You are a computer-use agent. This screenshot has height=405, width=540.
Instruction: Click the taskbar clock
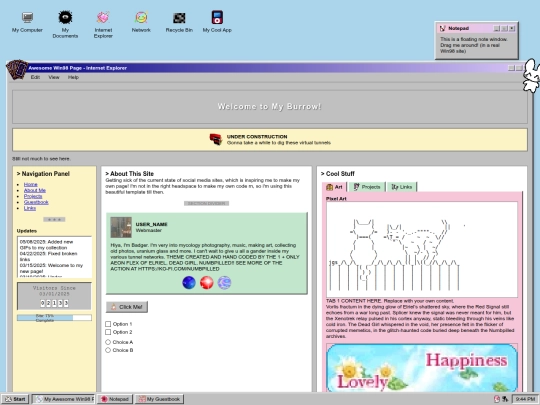(525, 399)
